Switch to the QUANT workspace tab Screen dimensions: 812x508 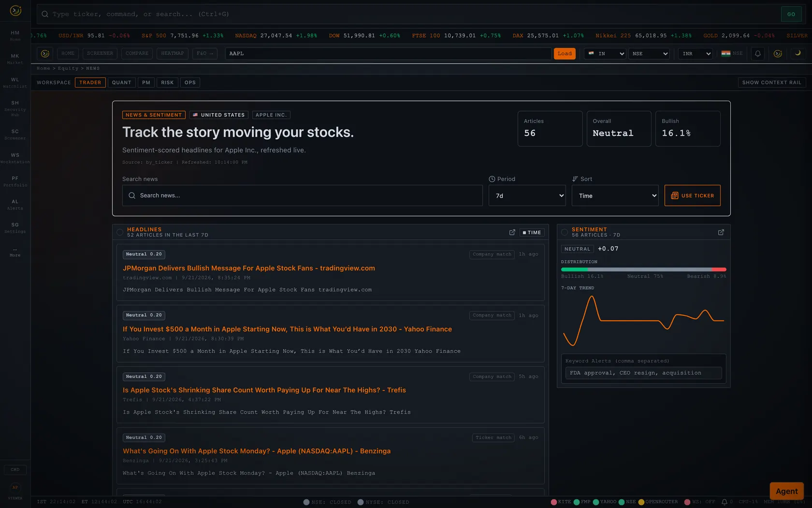coord(122,83)
